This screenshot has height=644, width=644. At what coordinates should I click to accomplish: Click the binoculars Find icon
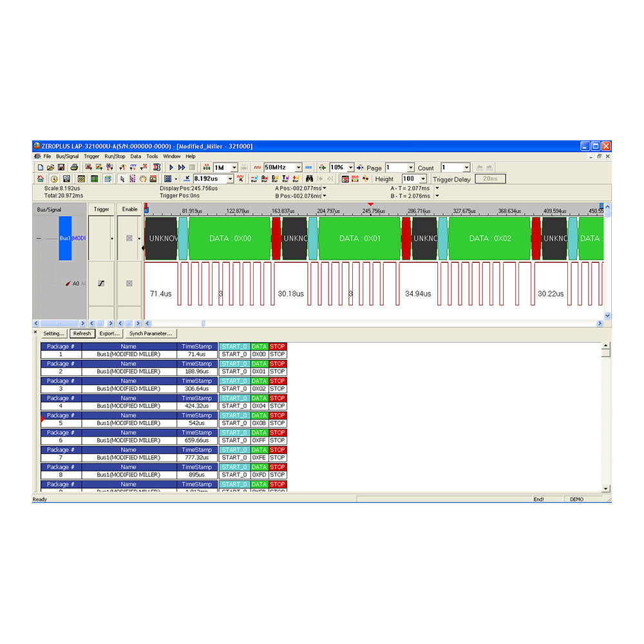coord(309,178)
